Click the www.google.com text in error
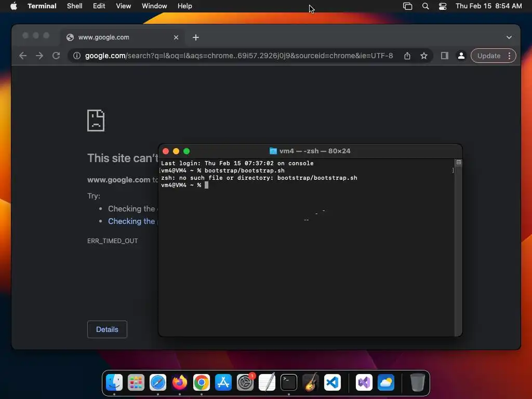This screenshot has width=532, height=399. click(119, 180)
